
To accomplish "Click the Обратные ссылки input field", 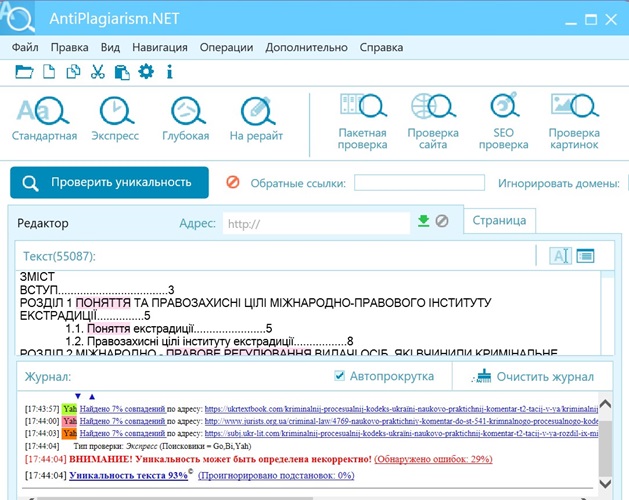I will pyautogui.click(x=419, y=183).
